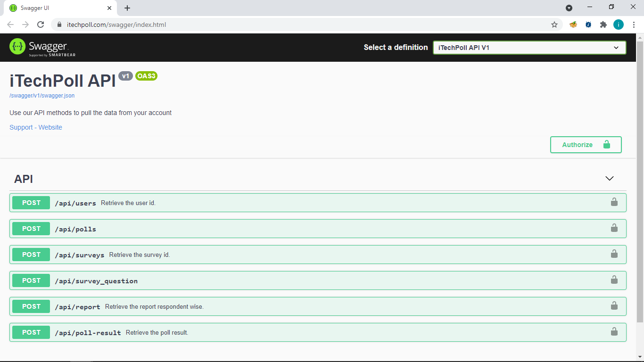The height and width of the screenshot is (362, 644).
Task: Click 'Retrieve the user id.' description
Action: [x=128, y=203]
